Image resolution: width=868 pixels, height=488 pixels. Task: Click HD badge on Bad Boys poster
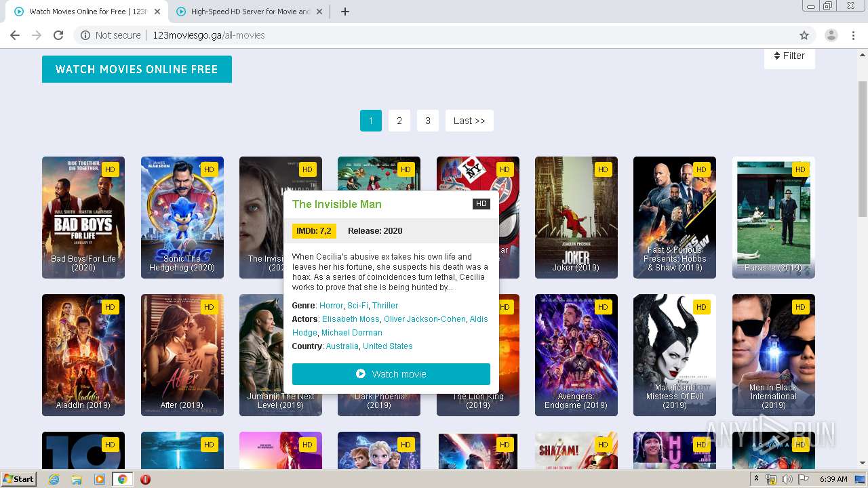click(x=110, y=169)
